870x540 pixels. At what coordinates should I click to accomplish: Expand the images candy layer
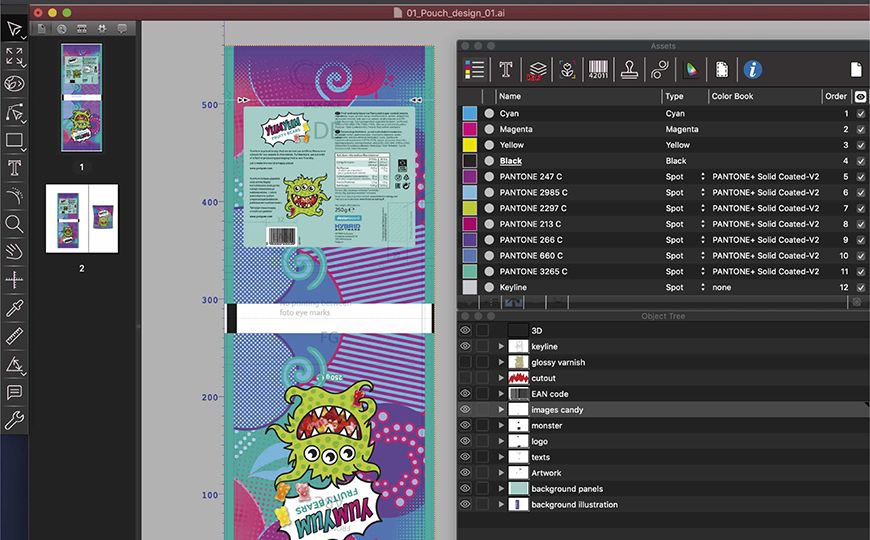click(x=501, y=410)
